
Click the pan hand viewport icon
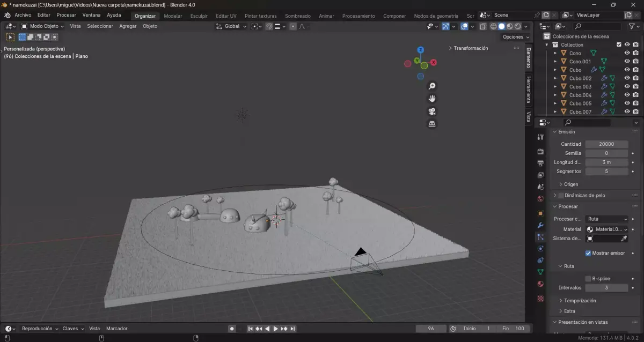point(432,99)
